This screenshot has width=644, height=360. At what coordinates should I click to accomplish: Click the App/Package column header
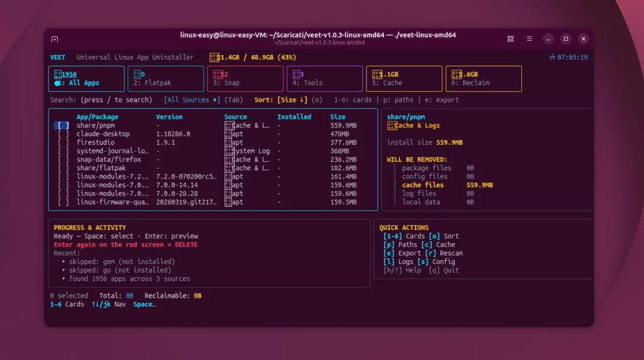coord(97,117)
